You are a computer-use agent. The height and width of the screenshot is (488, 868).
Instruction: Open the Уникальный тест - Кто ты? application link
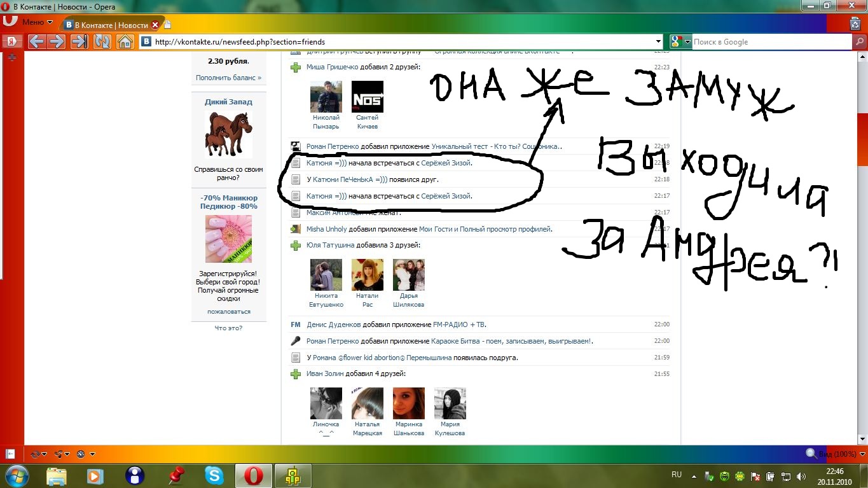point(497,146)
